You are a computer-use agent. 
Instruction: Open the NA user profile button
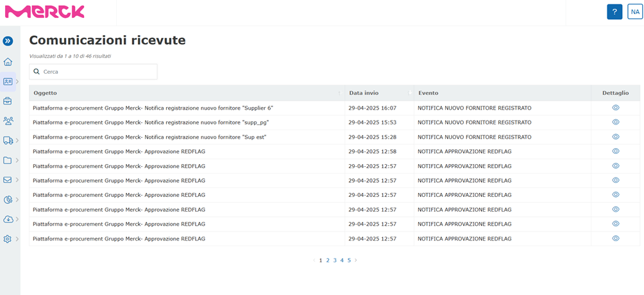(635, 12)
